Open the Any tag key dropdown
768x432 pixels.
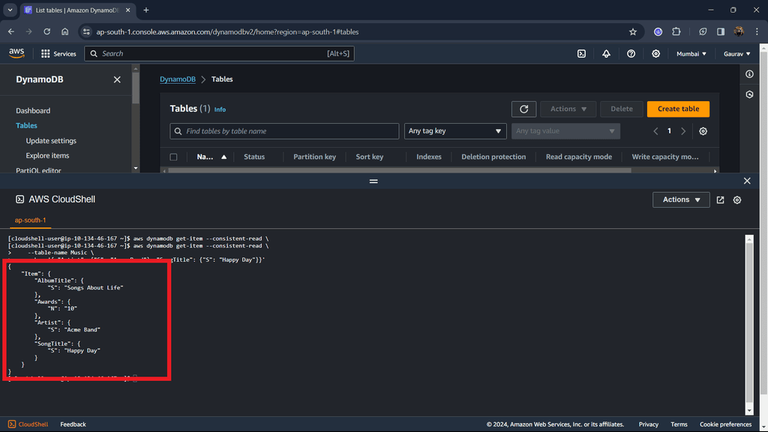pyautogui.click(x=455, y=131)
